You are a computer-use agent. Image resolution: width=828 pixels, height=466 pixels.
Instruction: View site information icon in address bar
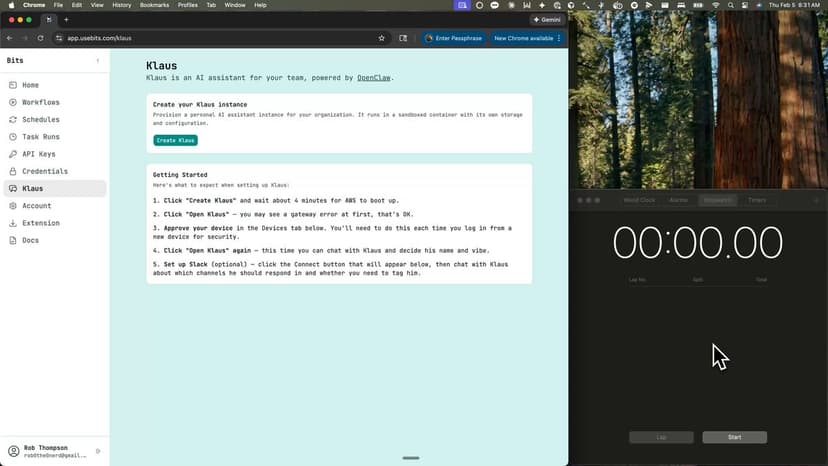point(59,38)
